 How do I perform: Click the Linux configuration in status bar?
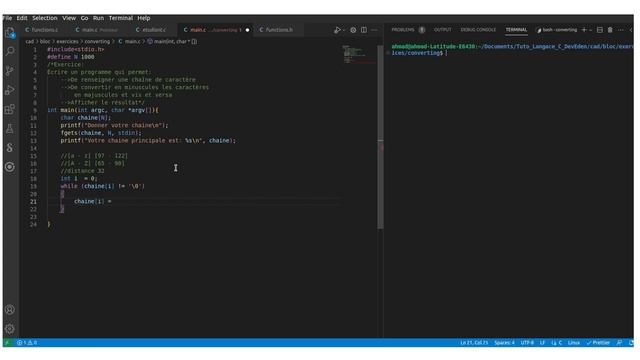pos(573,343)
